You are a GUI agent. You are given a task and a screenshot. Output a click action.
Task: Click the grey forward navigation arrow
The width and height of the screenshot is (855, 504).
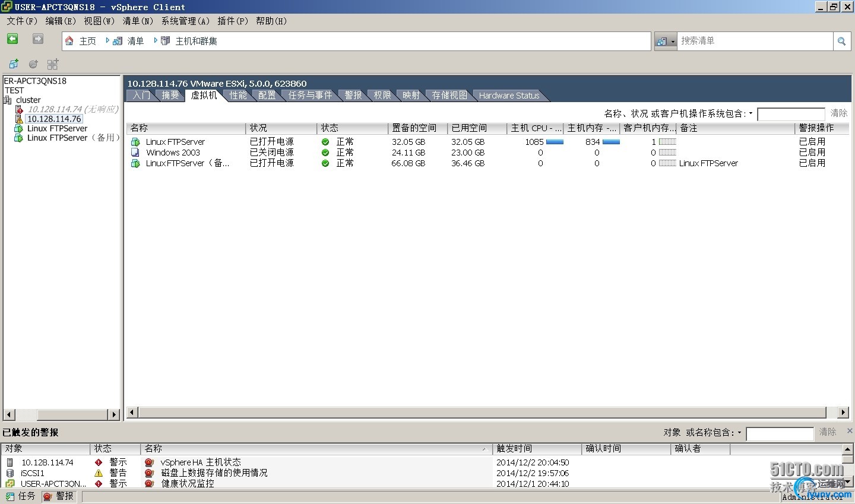pyautogui.click(x=38, y=39)
